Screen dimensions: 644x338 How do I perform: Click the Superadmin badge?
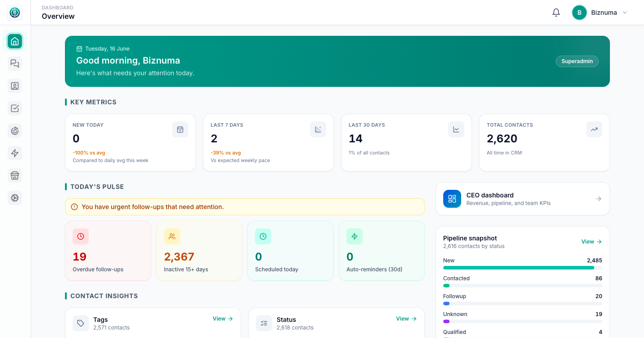pos(577,61)
